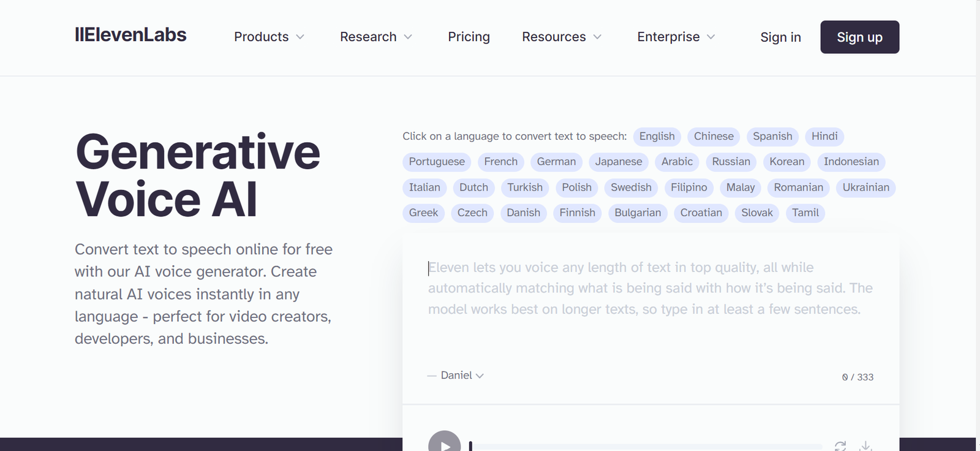
Task: Click the Bulgarian language chip
Action: [x=638, y=213]
